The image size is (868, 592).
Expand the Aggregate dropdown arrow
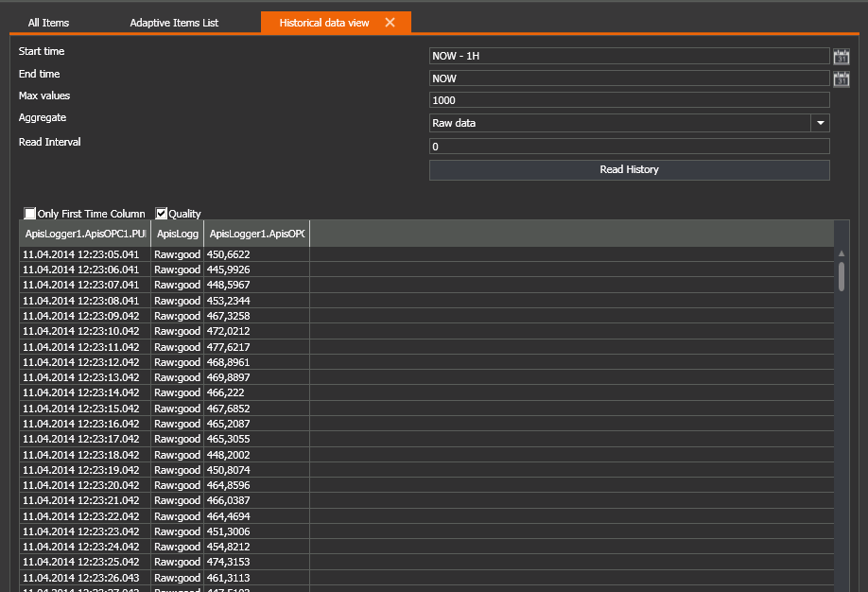[x=820, y=123]
